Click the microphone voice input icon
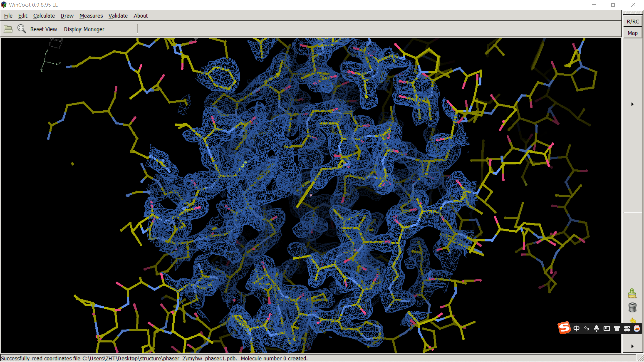 (596, 328)
